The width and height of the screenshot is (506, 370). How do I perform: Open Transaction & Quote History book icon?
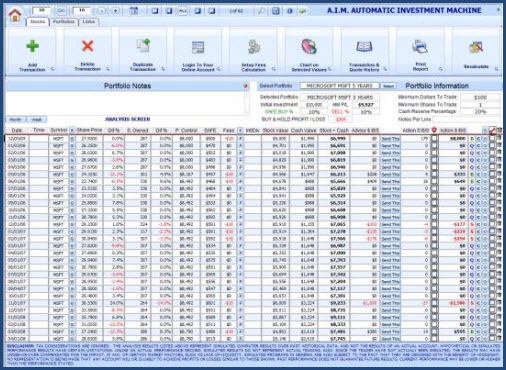pos(364,47)
